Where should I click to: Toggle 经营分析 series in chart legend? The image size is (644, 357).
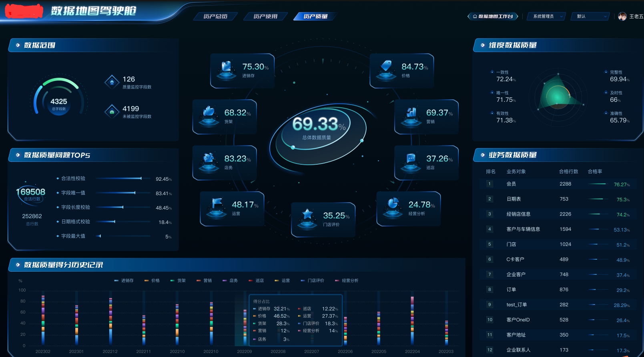pos(347,280)
